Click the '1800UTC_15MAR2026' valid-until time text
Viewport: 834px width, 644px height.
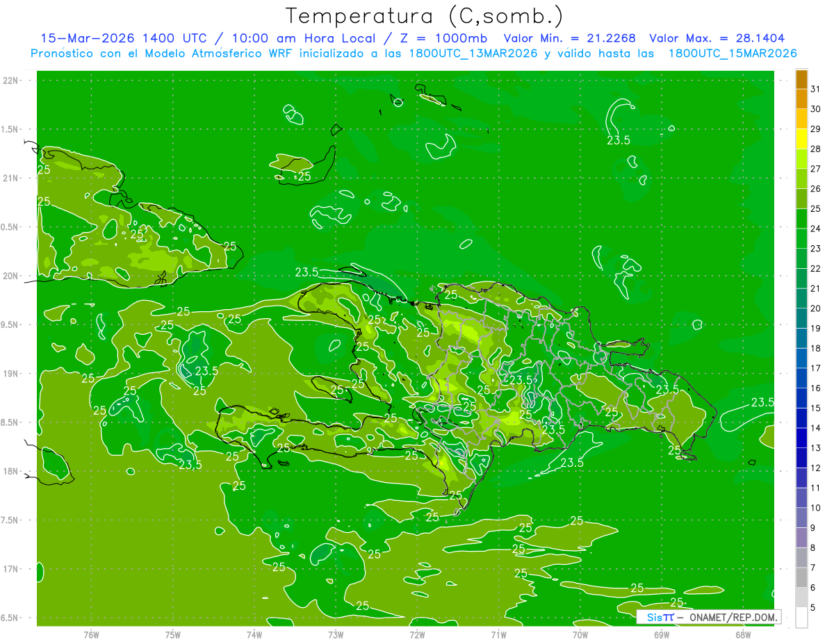point(733,53)
